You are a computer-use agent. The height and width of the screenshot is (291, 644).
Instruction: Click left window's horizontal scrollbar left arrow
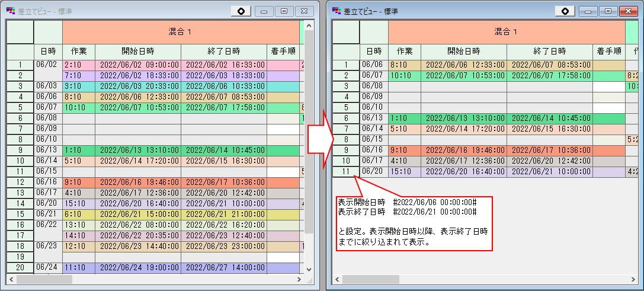(11, 280)
